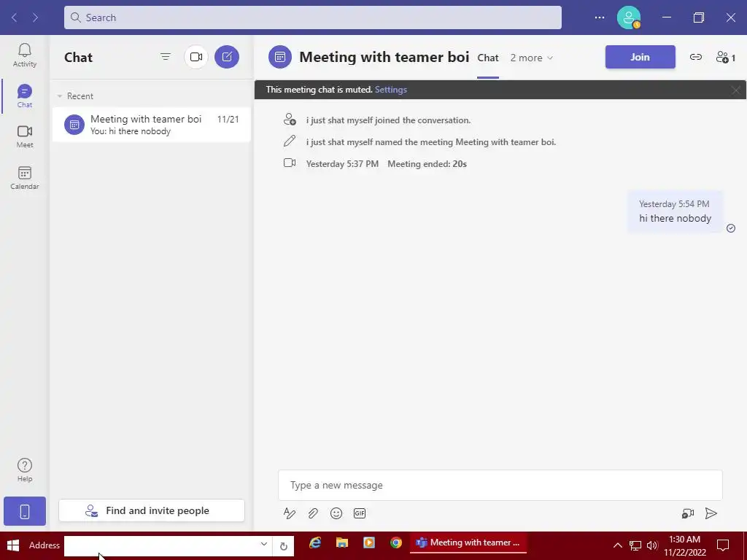747x560 pixels.
Task: Attach a file with paperclip icon
Action: (x=312, y=513)
